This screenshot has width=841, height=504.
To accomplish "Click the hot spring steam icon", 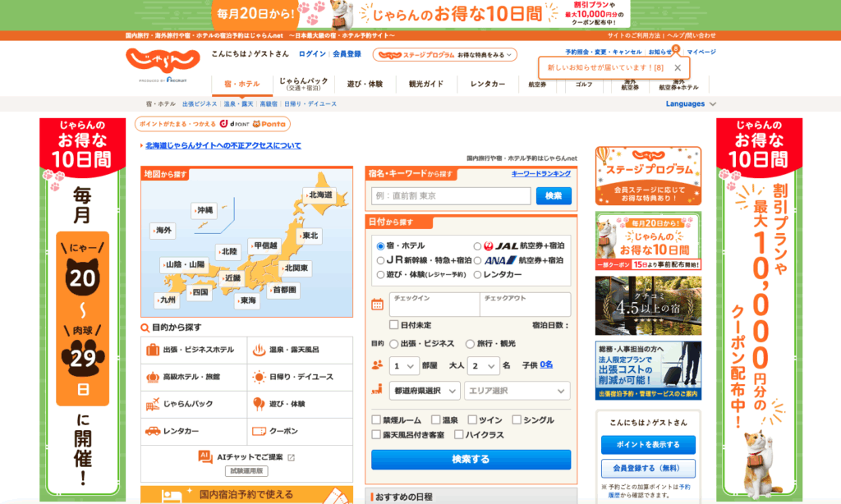I will (259, 350).
